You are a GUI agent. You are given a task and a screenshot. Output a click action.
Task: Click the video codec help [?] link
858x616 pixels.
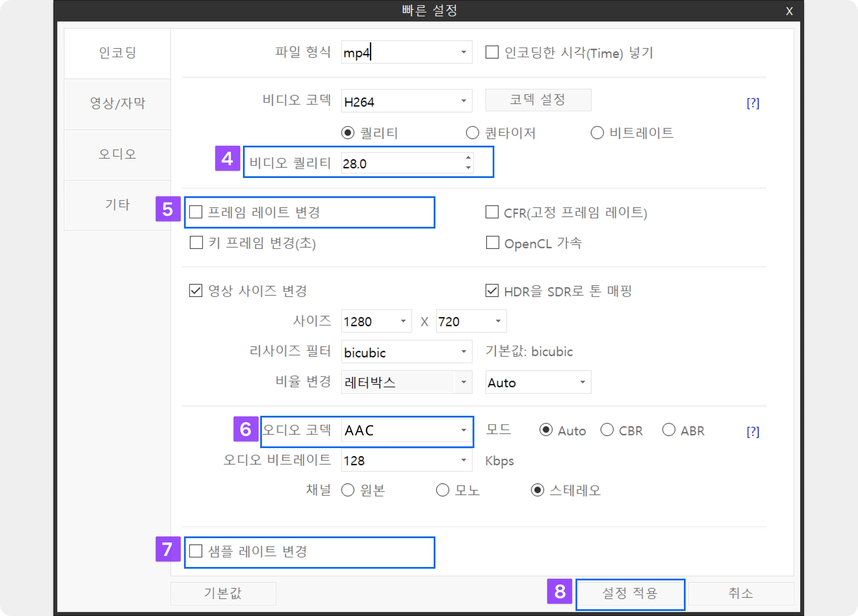[x=752, y=103]
